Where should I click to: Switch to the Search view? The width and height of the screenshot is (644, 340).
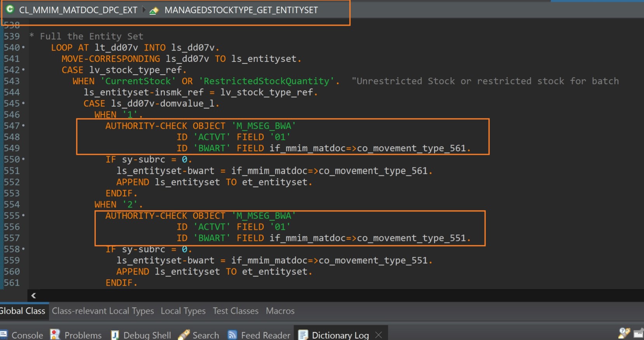click(x=199, y=335)
